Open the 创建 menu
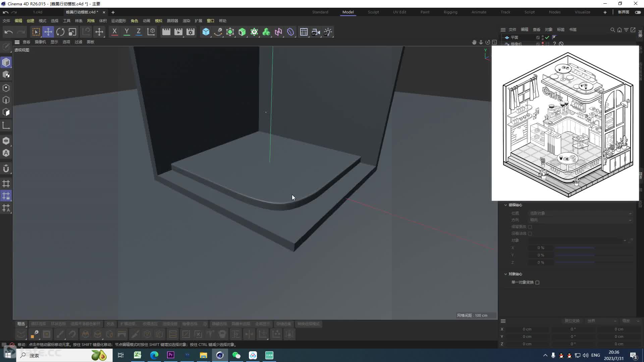Screen dimensions: 644x362 point(31,21)
